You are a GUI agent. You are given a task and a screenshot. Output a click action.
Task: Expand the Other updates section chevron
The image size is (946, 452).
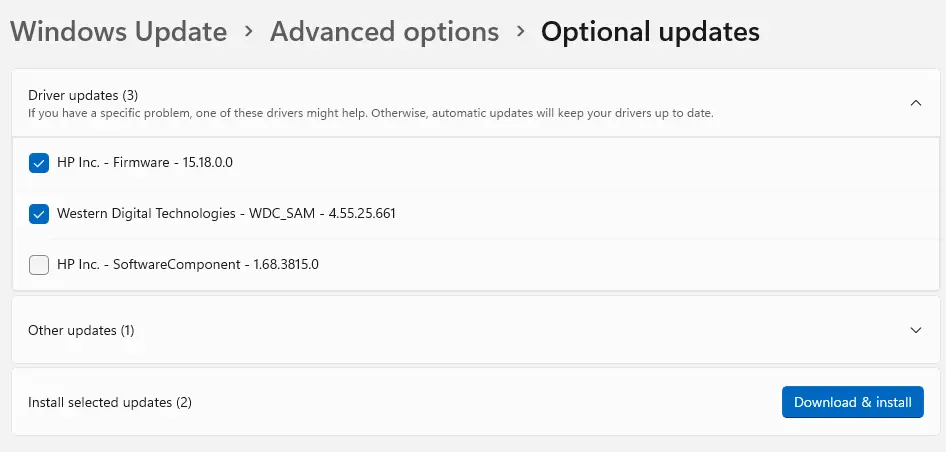916,329
